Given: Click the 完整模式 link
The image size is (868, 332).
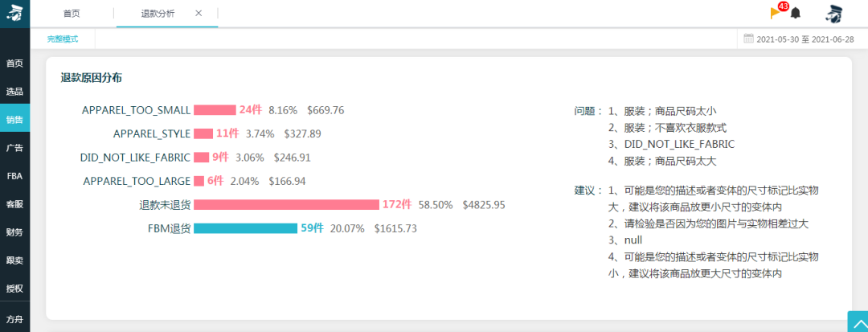Looking at the screenshot, I should pyautogui.click(x=63, y=39).
